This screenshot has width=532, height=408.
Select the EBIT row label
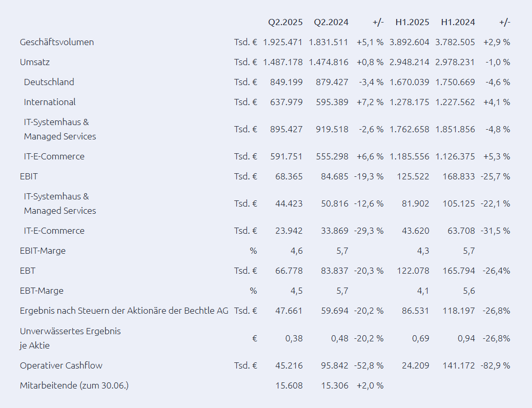pos(29,176)
